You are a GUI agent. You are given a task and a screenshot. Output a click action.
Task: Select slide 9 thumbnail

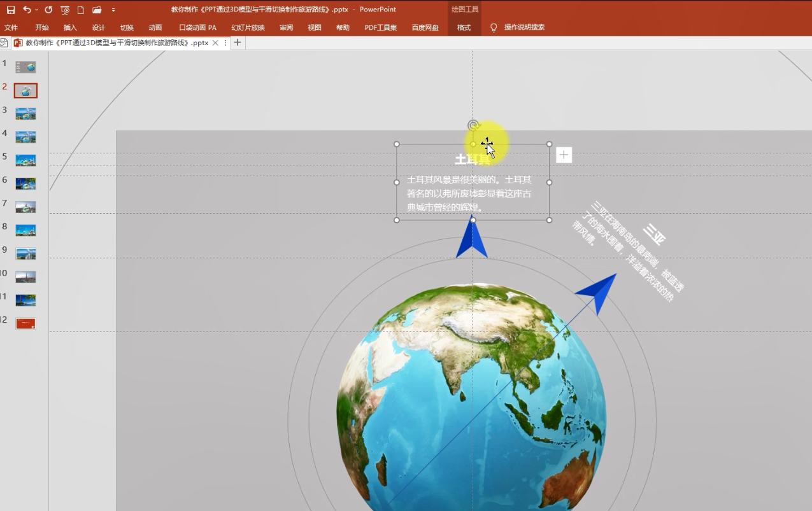[25, 253]
